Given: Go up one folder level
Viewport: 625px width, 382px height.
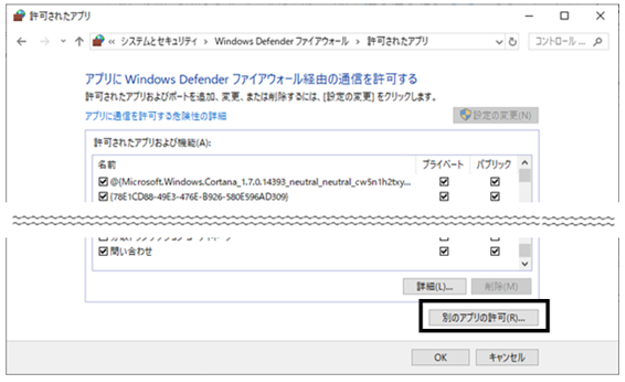Looking at the screenshot, I should [79, 41].
